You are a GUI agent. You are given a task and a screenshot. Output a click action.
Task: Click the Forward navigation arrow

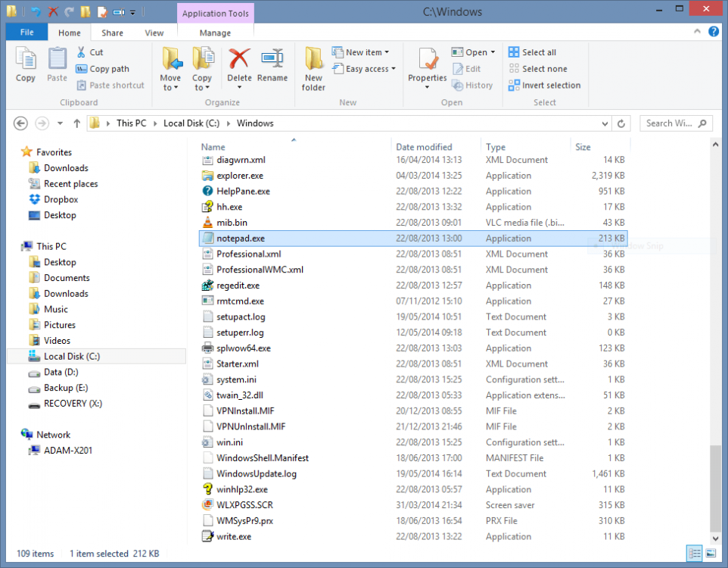coord(42,123)
